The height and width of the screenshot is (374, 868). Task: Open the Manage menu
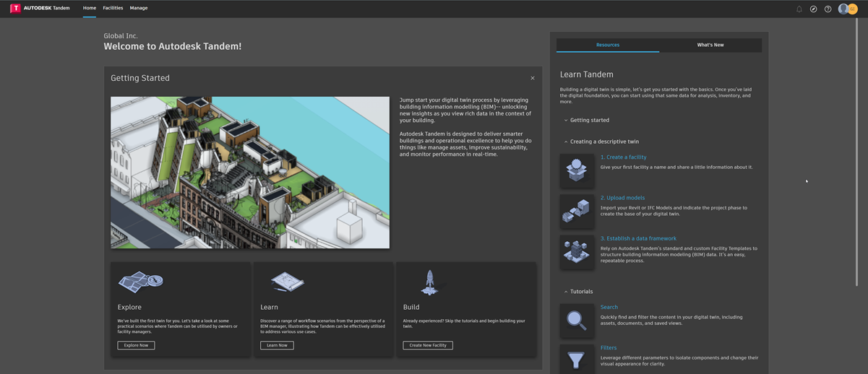(139, 8)
